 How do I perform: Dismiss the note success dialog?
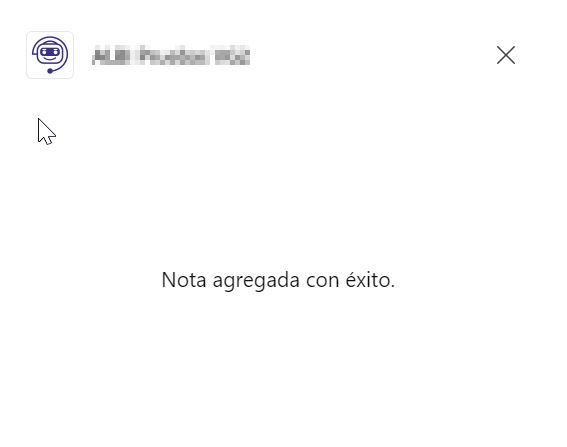(x=506, y=55)
